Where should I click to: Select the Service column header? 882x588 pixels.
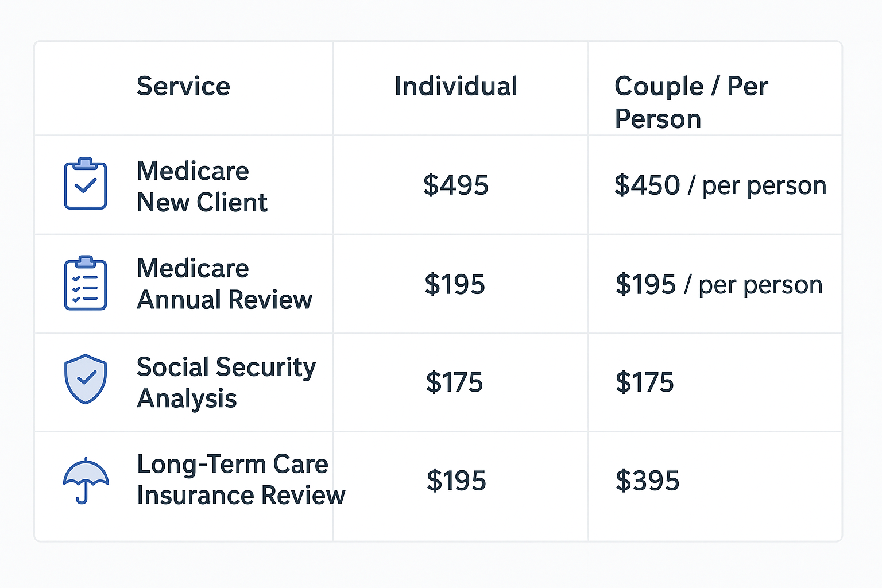tap(183, 87)
